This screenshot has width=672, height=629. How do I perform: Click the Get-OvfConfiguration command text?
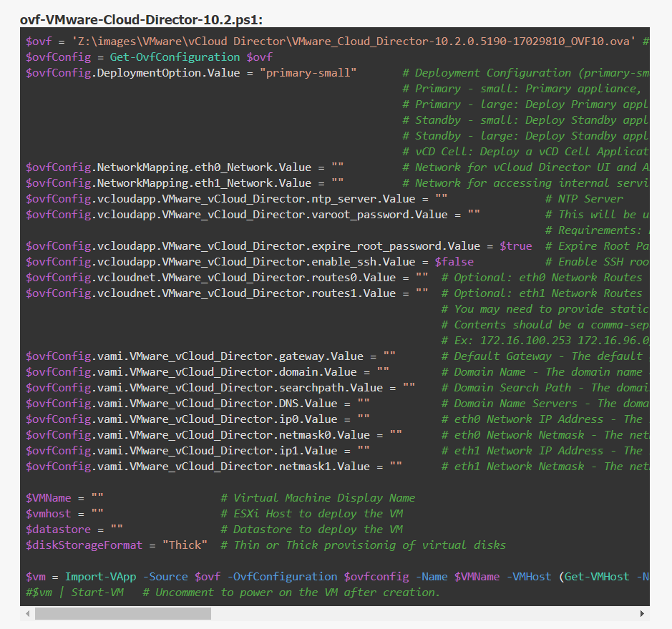point(175,57)
